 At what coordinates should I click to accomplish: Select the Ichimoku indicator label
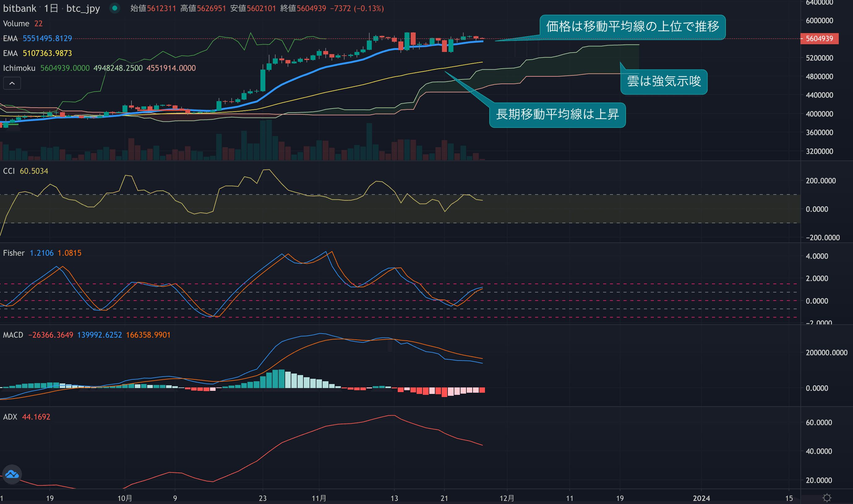pos(19,68)
